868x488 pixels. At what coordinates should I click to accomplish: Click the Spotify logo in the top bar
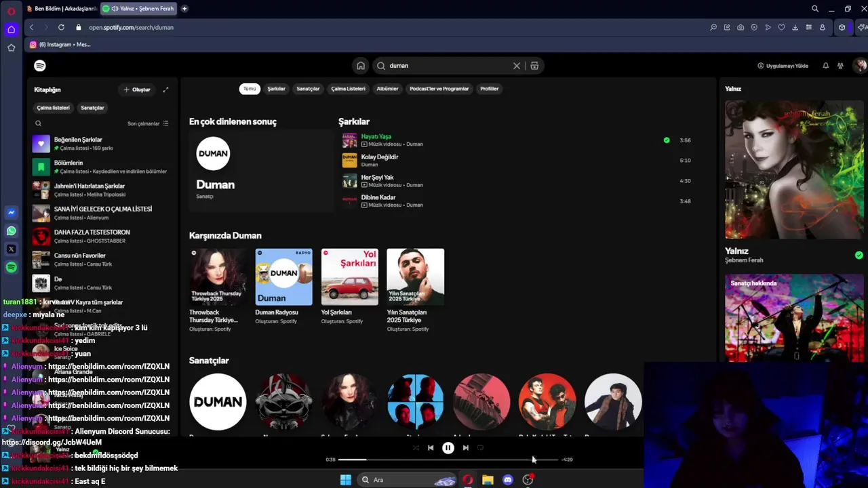pos(40,66)
